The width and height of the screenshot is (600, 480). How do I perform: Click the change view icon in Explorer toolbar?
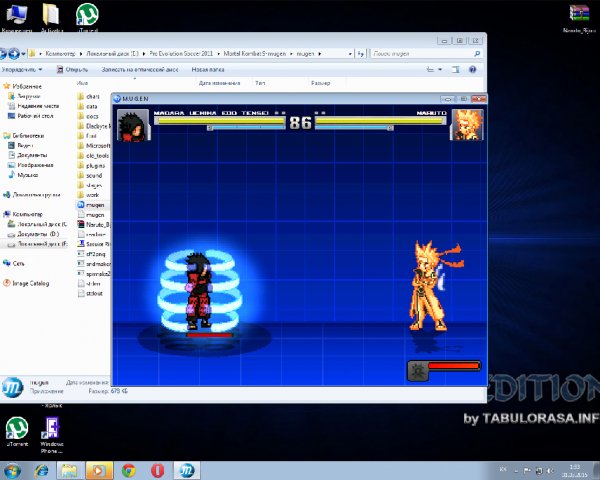[430, 70]
